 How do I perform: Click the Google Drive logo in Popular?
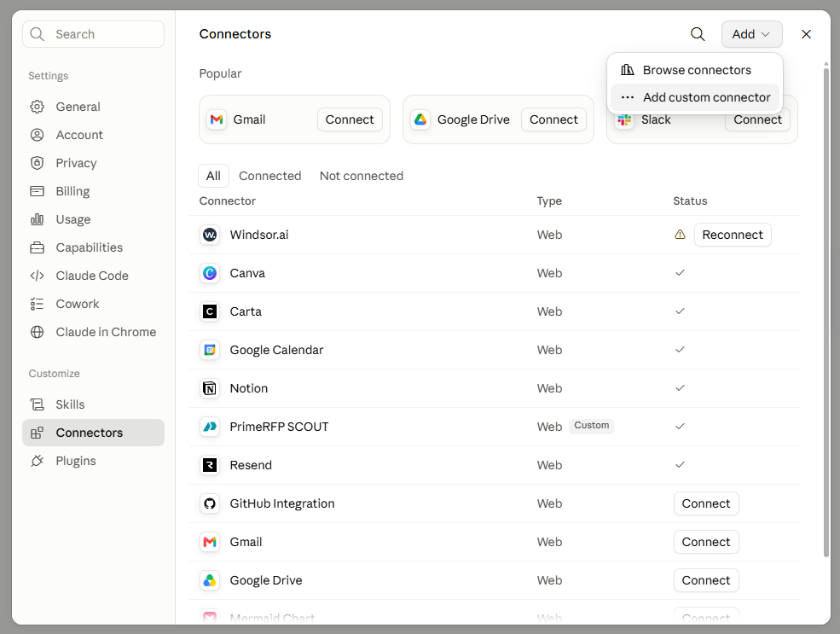click(x=420, y=119)
